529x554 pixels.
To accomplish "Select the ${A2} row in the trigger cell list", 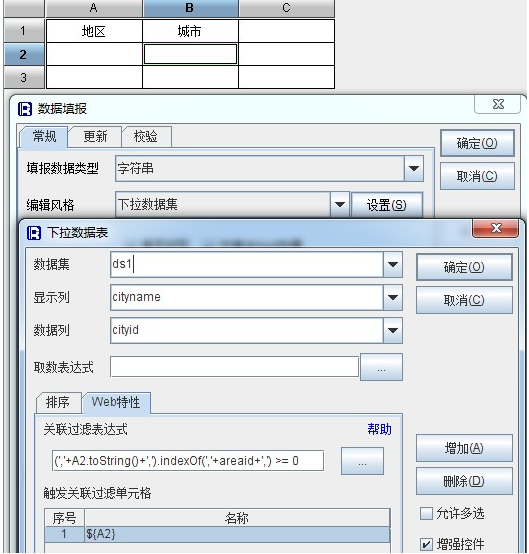I will 217,534.
